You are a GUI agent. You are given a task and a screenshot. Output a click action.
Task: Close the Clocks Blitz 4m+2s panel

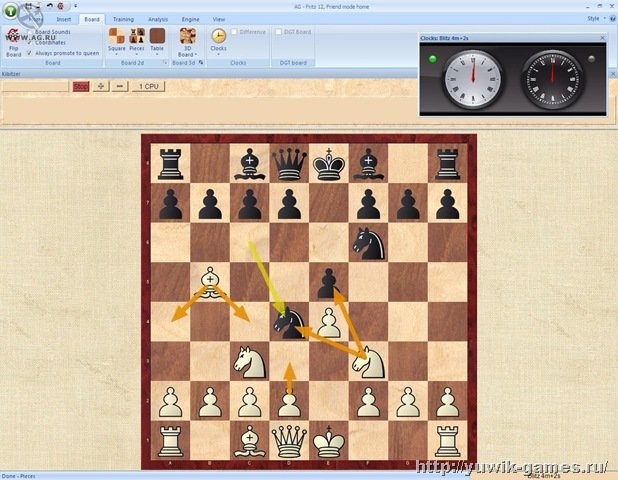(x=603, y=38)
